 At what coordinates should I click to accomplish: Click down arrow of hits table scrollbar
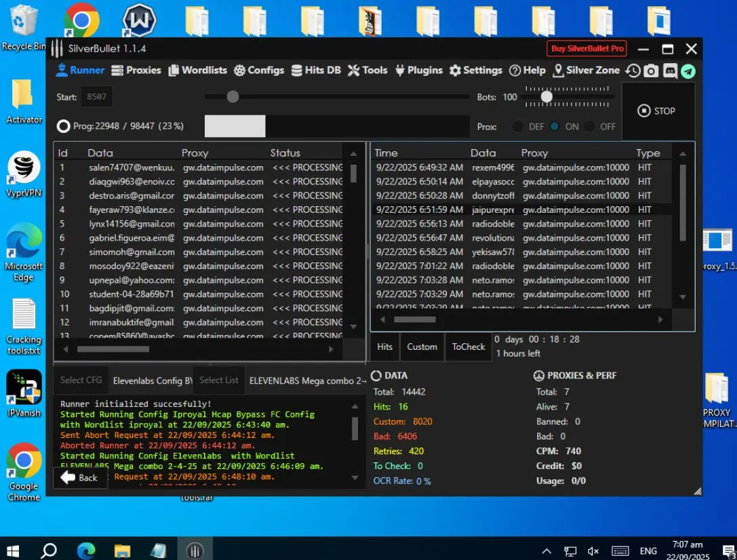[x=683, y=297]
